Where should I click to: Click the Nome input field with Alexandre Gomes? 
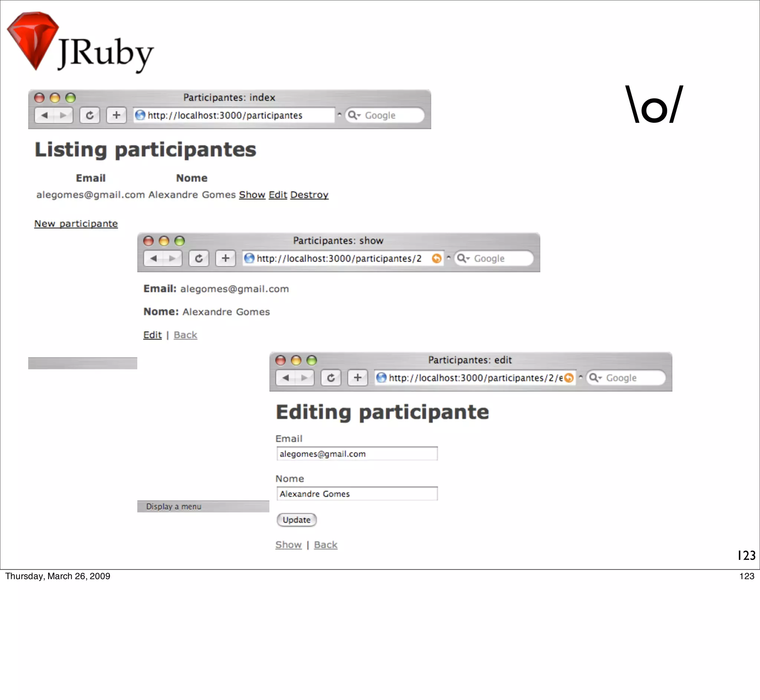357,494
